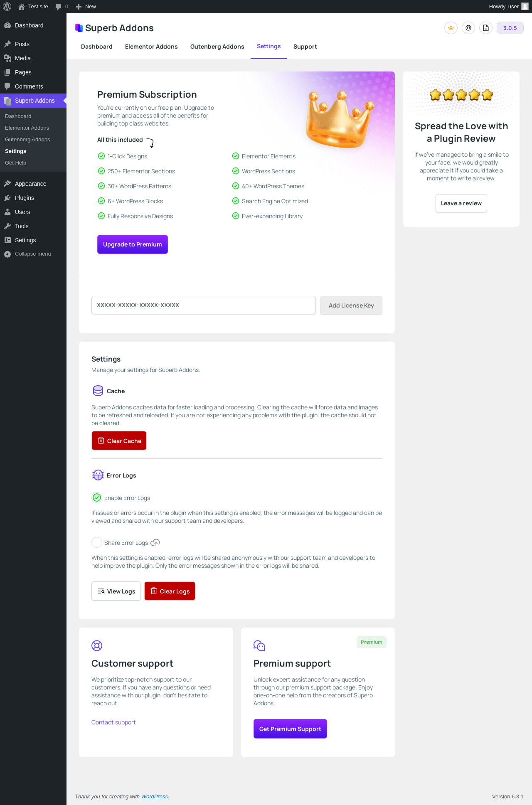
Task: Click the 3.0.5 version badge
Action: tap(510, 28)
